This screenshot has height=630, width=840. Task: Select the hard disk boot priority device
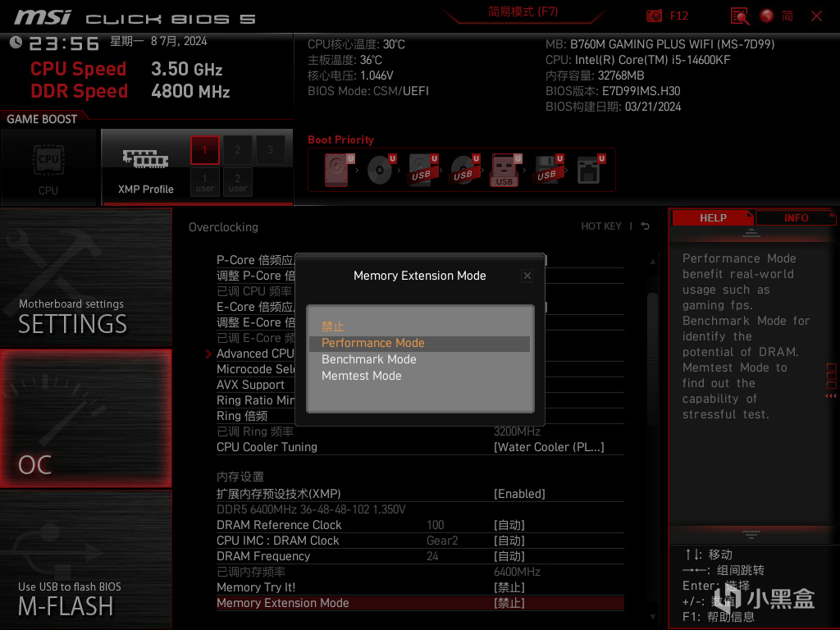point(337,170)
